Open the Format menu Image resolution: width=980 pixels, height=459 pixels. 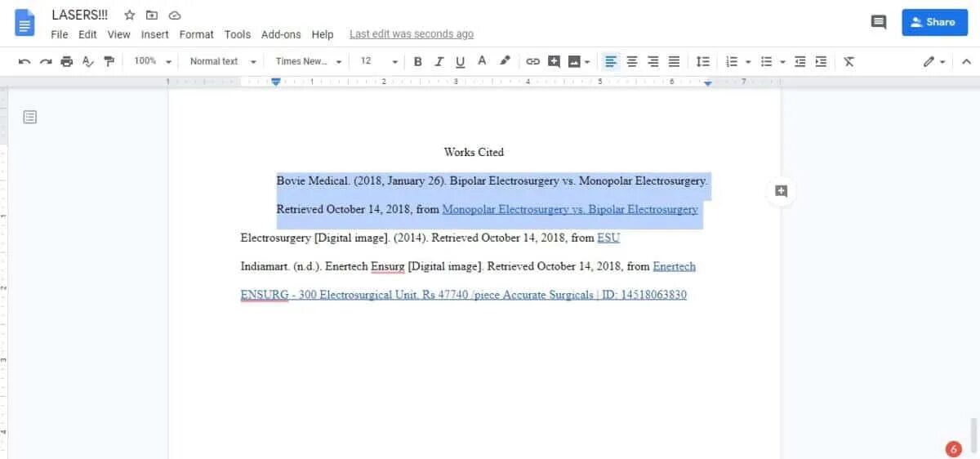(197, 34)
